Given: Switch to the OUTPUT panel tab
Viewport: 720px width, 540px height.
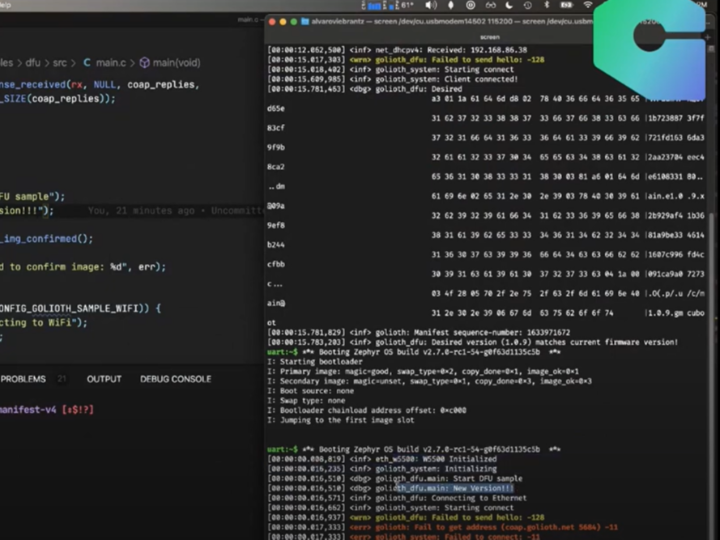Looking at the screenshot, I should [x=104, y=379].
